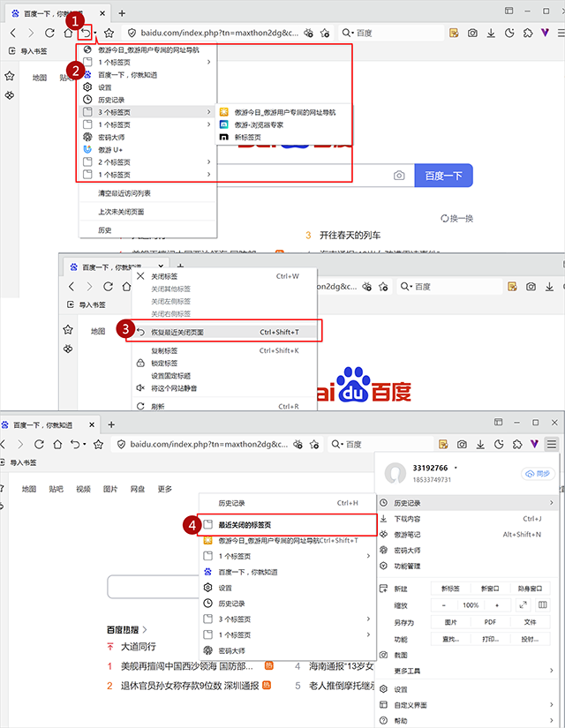565x728 pixels.
Task: Click the screenshot camera icon in top window toolbar
Action: 472,33
